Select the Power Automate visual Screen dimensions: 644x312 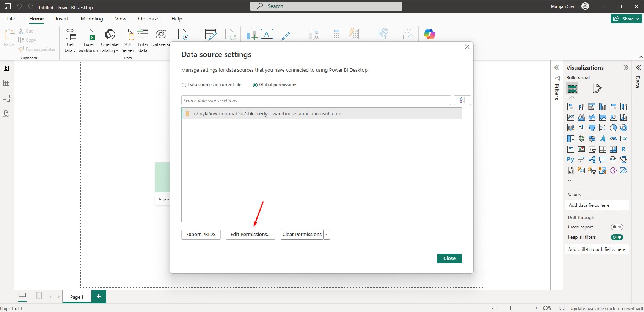point(624,170)
